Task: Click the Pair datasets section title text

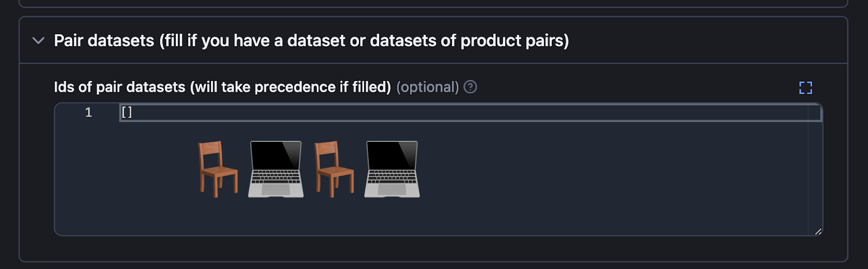Action: coord(311,41)
